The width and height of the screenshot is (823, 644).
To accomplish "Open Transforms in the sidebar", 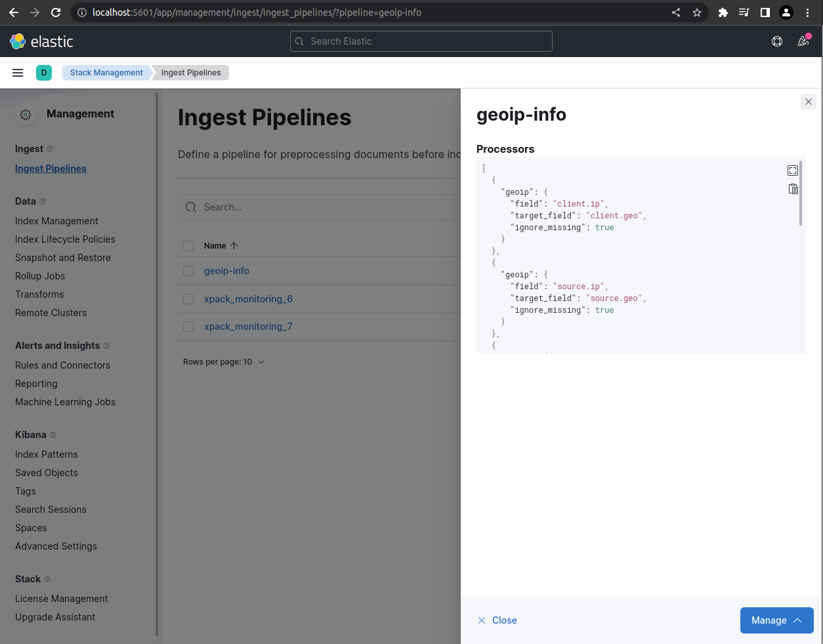I will (39, 294).
